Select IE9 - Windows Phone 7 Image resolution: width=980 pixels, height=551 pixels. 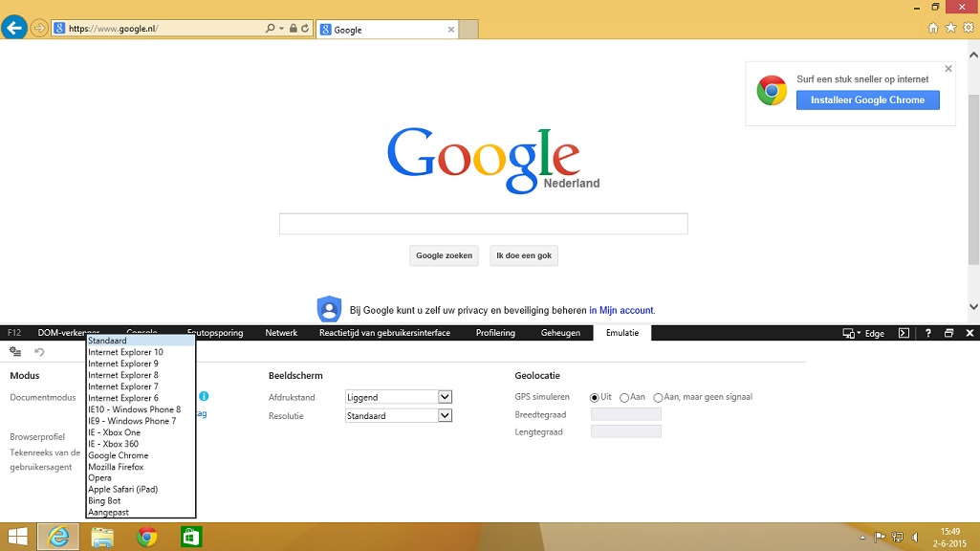click(141, 421)
